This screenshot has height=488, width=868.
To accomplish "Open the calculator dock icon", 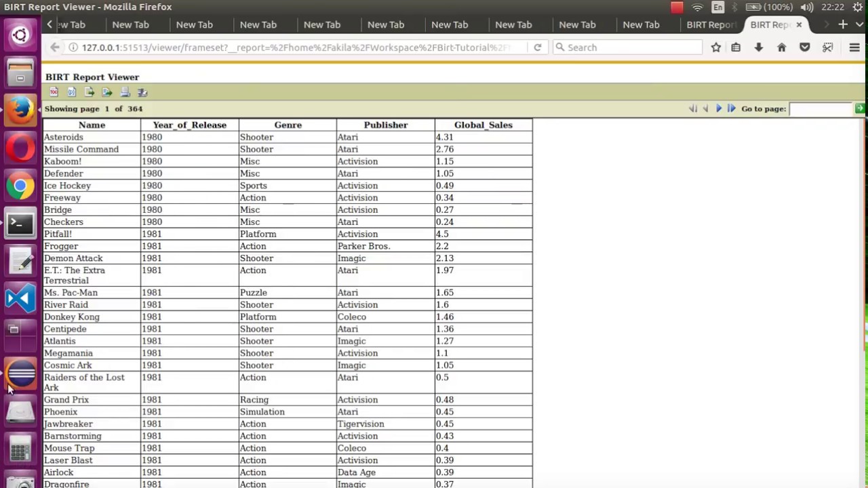I will click(20, 449).
